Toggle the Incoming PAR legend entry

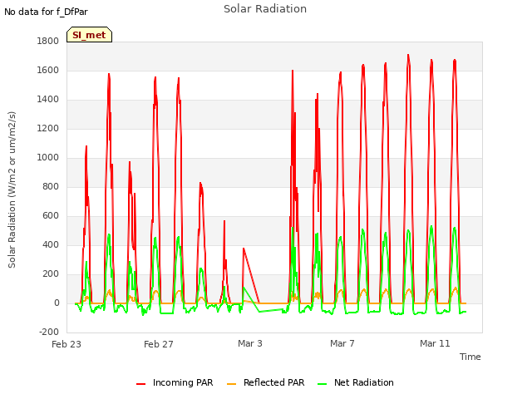[175, 382]
